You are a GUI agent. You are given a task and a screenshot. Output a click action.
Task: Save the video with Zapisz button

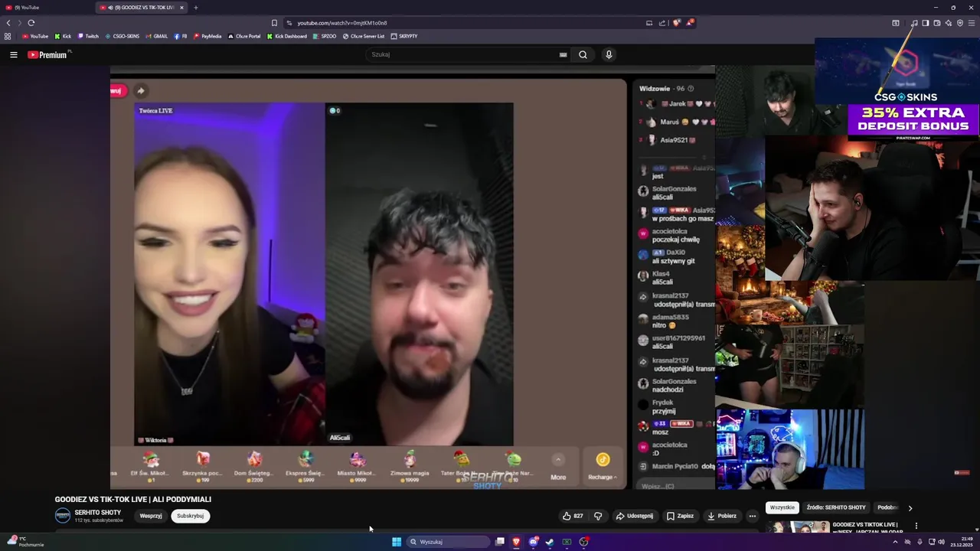pyautogui.click(x=680, y=516)
